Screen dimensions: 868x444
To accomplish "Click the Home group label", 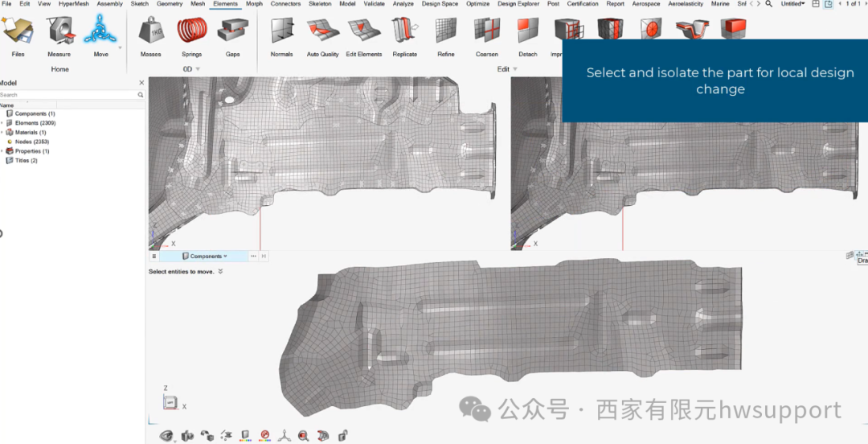I will pos(59,69).
